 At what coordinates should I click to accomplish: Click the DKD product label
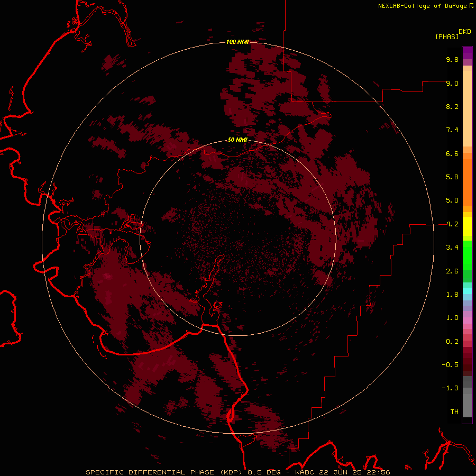pyautogui.click(x=465, y=32)
